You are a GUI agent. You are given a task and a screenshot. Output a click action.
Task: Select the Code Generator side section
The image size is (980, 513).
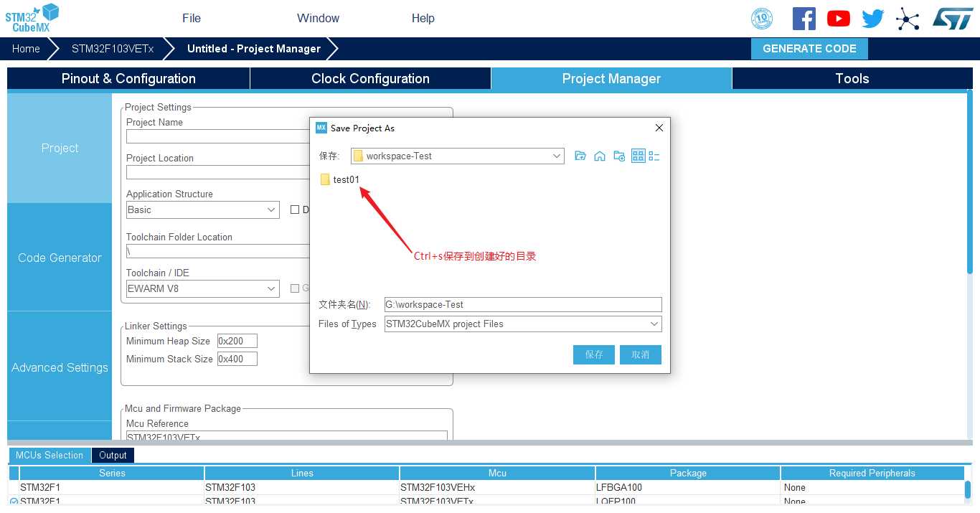tap(60, 258)
